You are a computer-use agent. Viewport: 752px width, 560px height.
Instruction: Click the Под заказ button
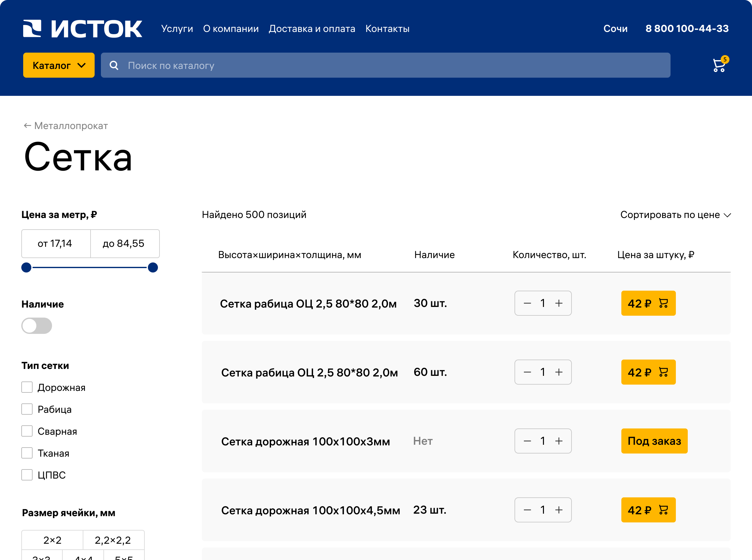coord(654,441)
